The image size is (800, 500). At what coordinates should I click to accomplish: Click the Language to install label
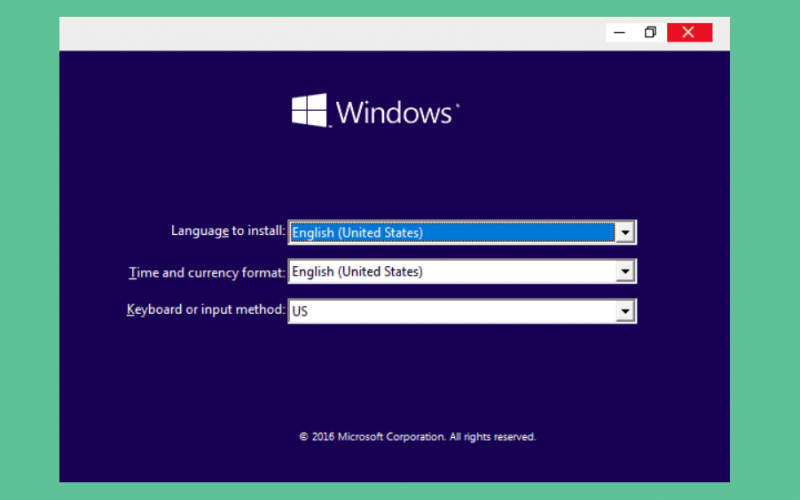pos(228,231)
